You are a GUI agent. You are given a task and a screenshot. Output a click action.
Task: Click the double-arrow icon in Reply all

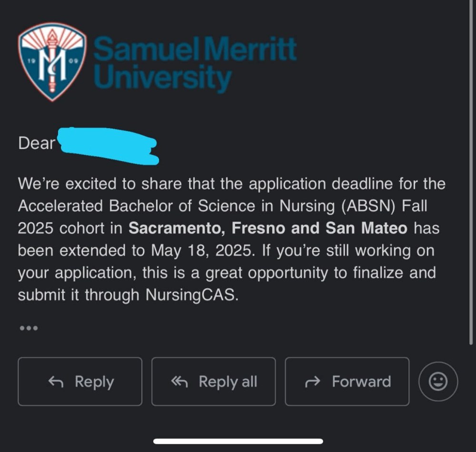pyautogui.click(x=179, y=382)
